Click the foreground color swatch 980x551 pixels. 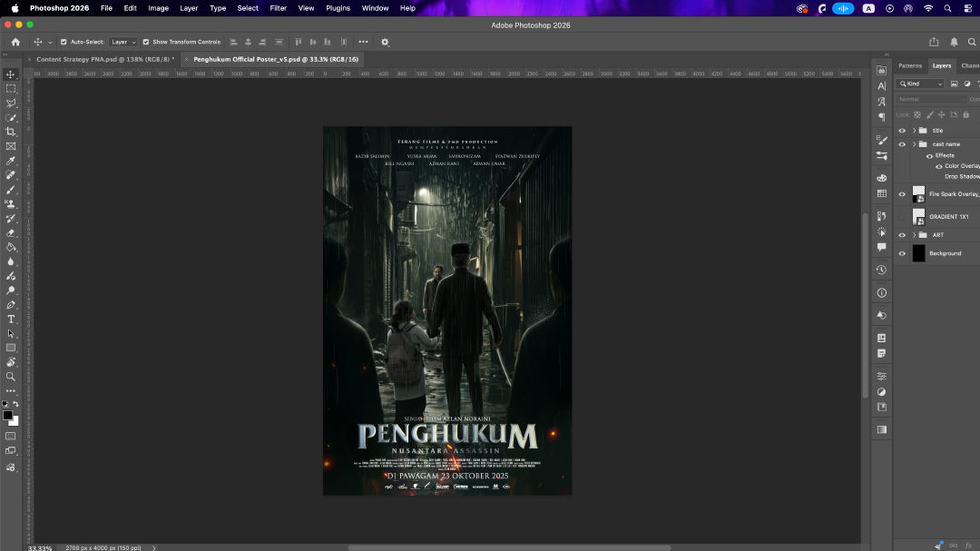click(7, 415)
